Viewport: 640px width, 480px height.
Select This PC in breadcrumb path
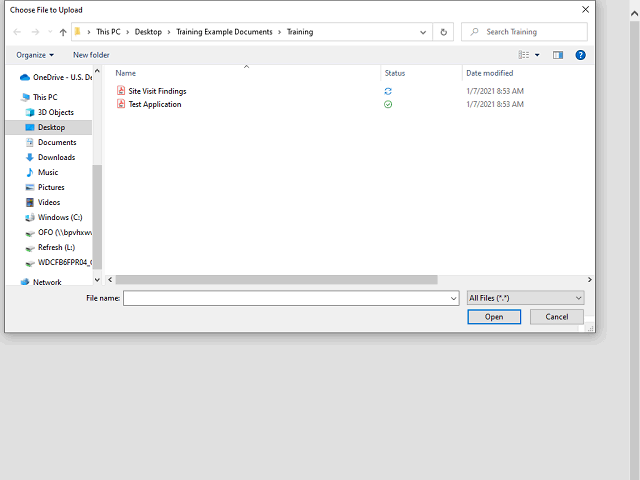pyautogui.click(x=108, y=32)
